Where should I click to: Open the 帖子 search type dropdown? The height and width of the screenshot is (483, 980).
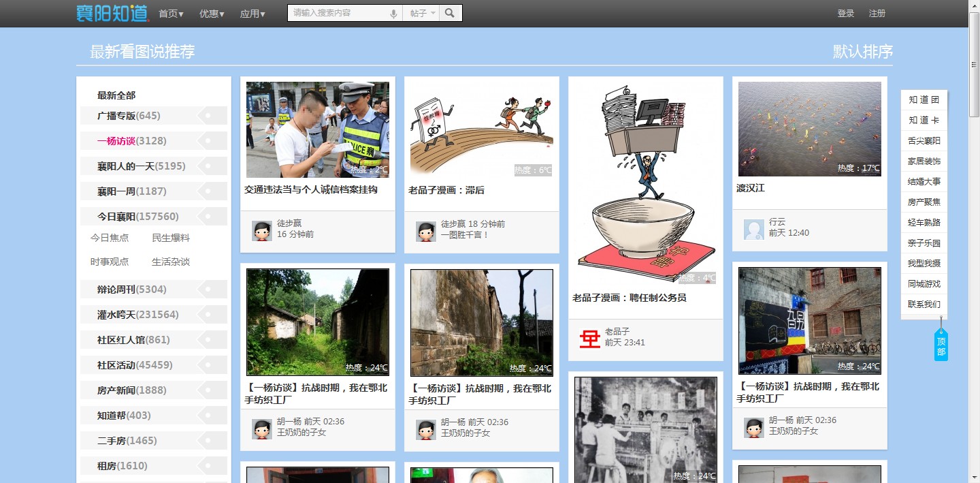point(421,12)
